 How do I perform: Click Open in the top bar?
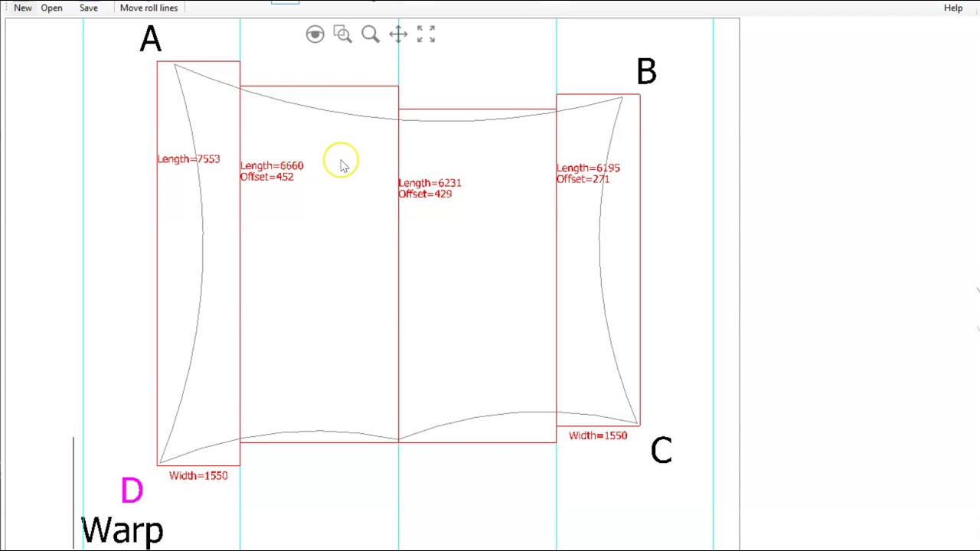(51, 8)
